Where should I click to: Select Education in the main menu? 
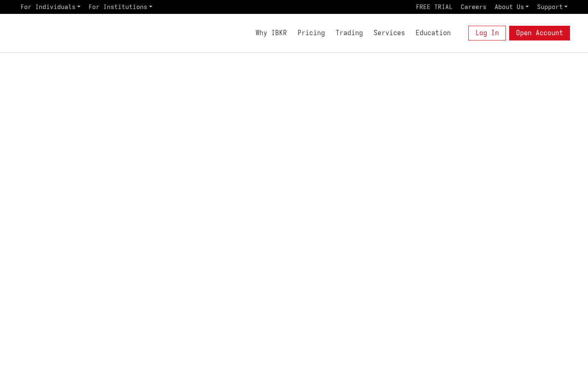click(433, 33)
